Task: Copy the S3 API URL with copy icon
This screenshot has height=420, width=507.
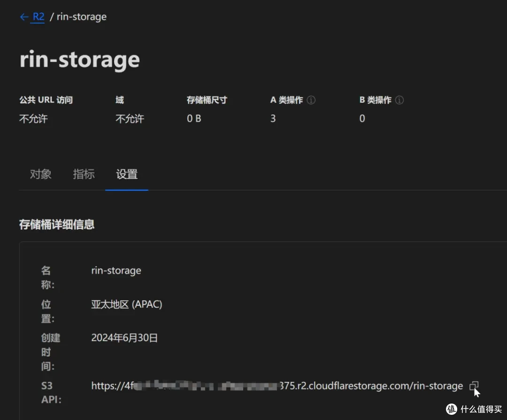Action: pyautogui.click(x=474, y=386)
